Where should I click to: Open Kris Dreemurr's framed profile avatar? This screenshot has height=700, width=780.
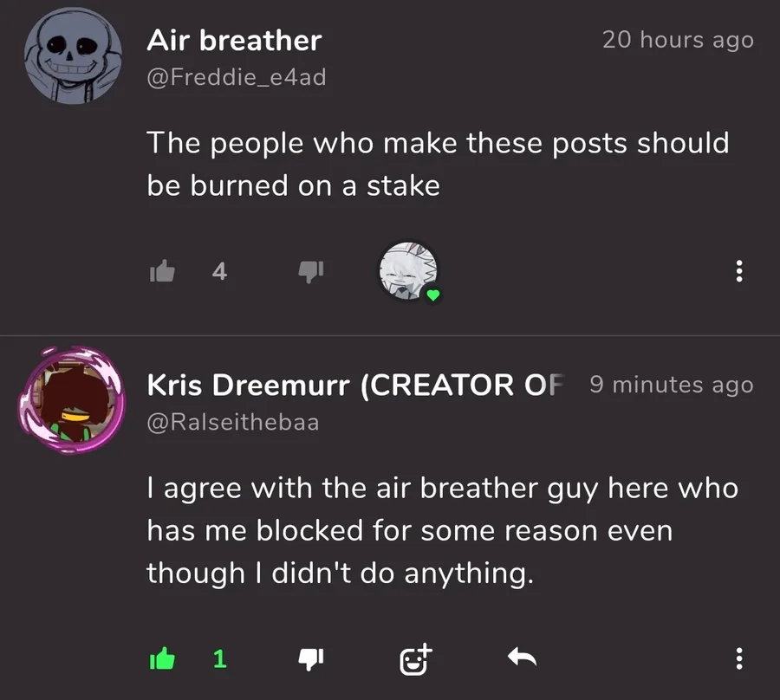click(x=72, y=399)
